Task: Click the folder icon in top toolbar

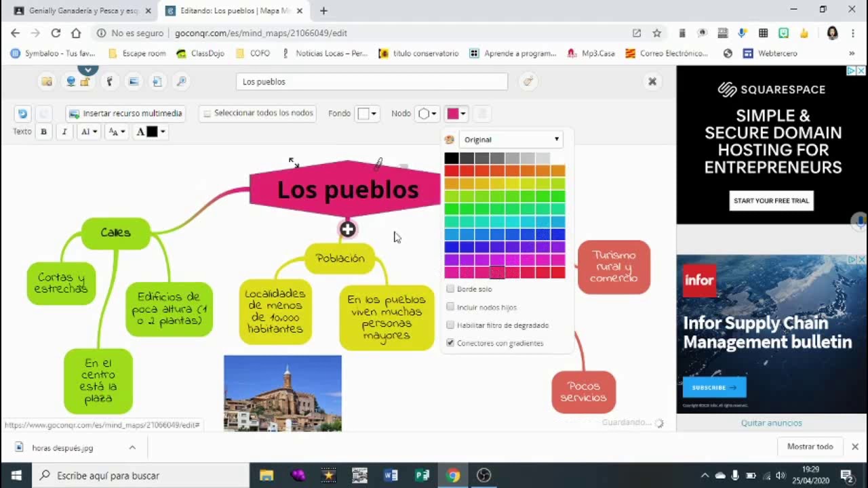Action: pyautogui.click(x=47, y=81)
